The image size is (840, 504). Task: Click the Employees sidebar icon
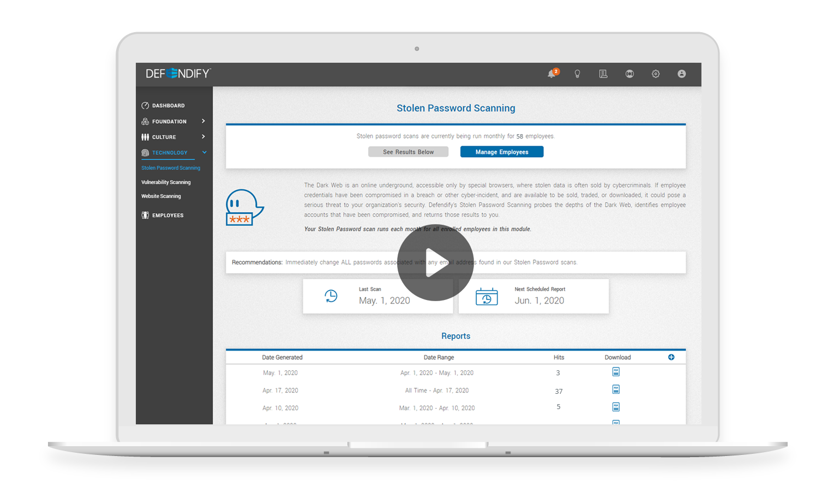coord(145,215)
